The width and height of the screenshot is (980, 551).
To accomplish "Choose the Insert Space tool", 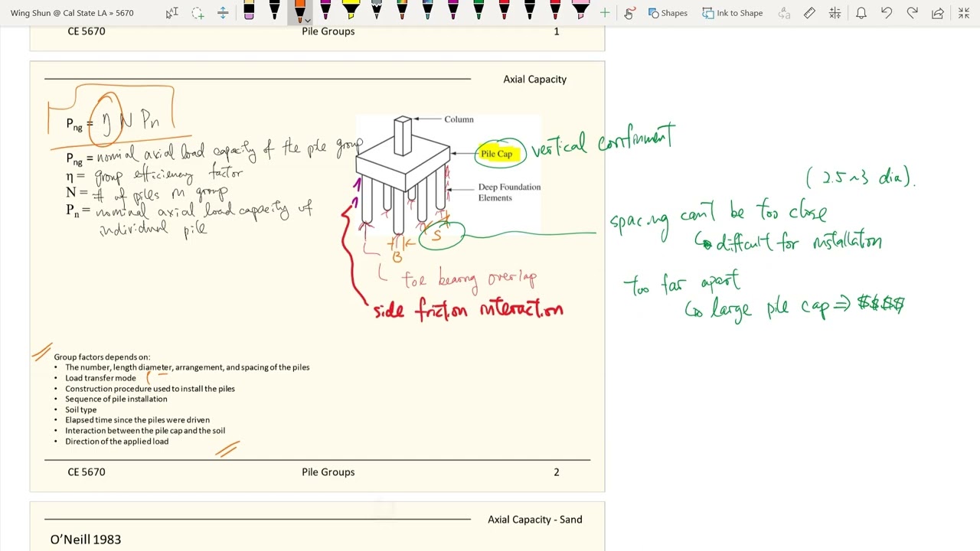I will click(x=223, y=13).
